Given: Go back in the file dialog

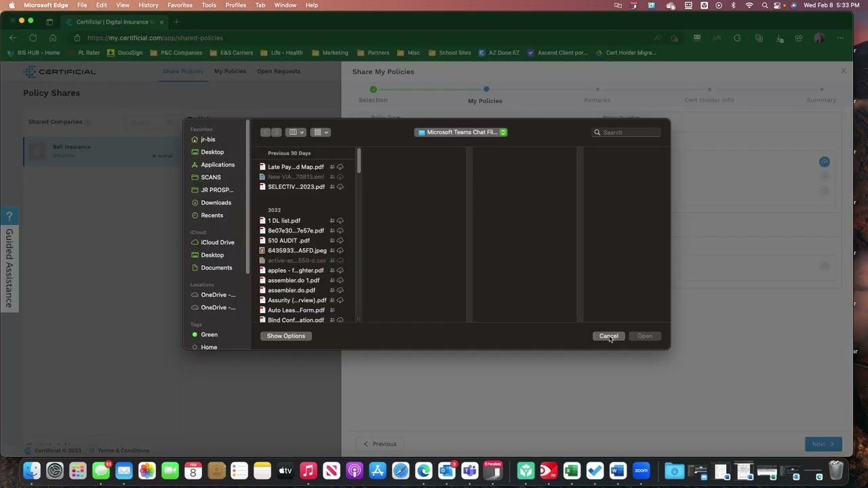Looking at the screenshot, I should tap(266, 132).
